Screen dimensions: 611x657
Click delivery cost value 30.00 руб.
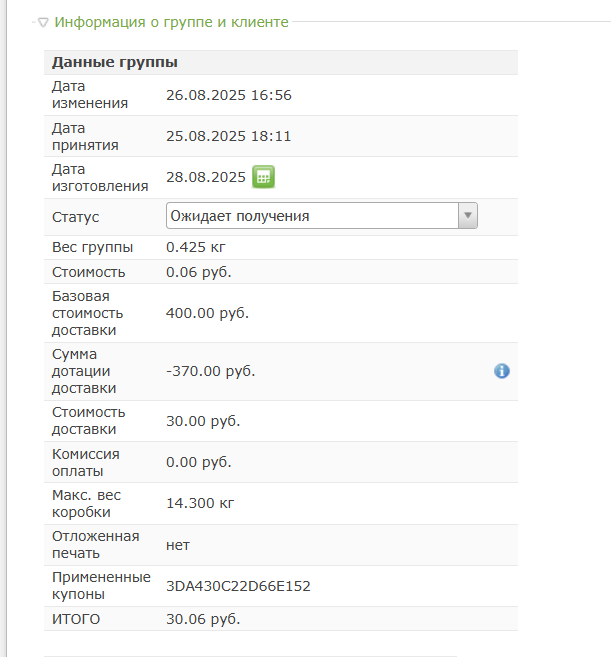[203, 421]
